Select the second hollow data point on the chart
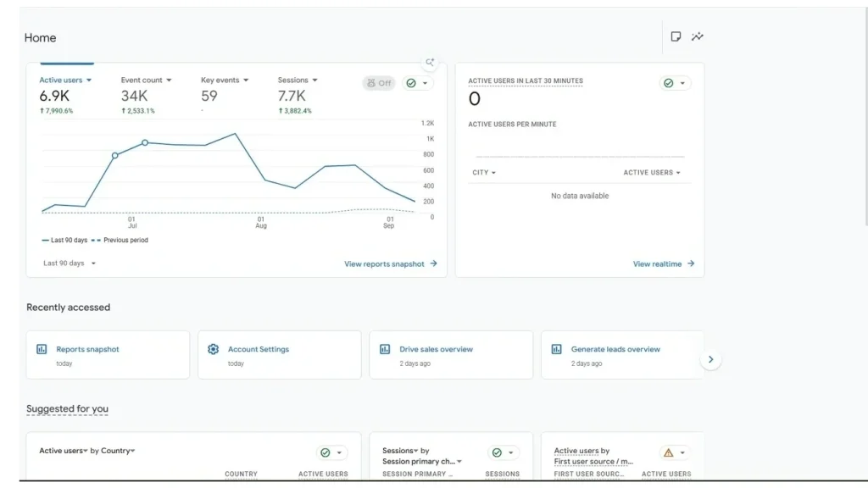The width and height of the screenshot is (868, 488). click(x=145, y=142)
